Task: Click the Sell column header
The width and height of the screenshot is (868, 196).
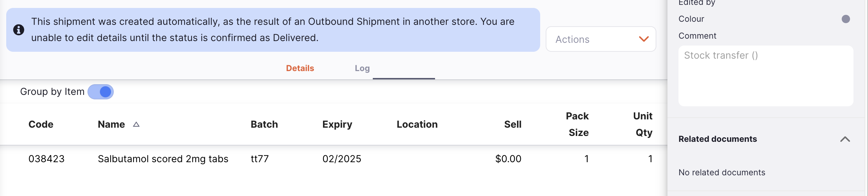Action: pos(513,125)
